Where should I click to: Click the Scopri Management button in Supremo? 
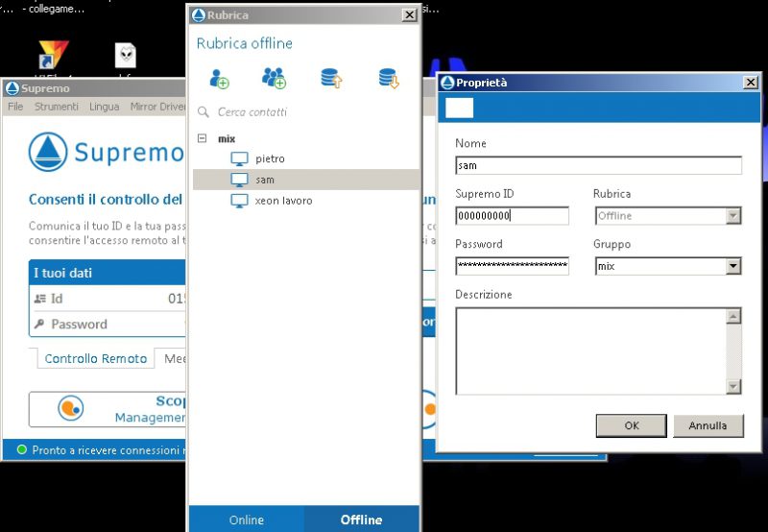point(108,409)
